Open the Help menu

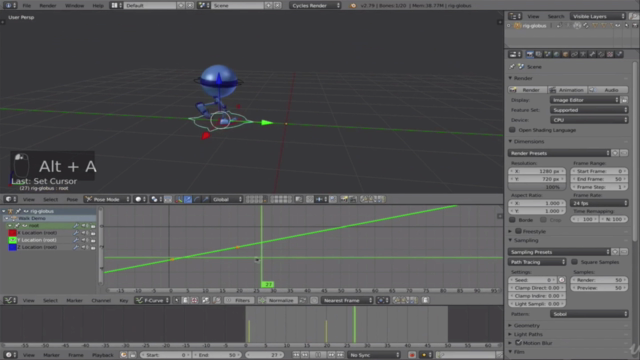[98, 5]
